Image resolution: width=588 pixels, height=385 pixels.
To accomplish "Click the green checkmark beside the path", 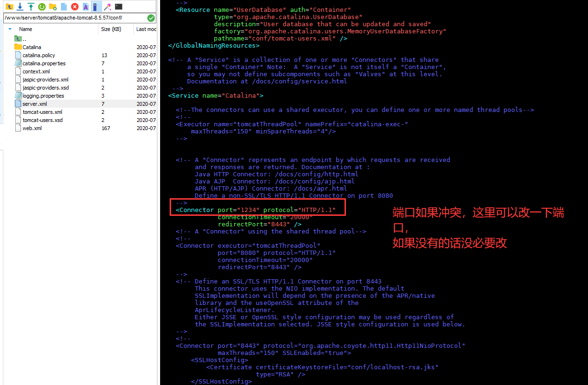I will (151, 18).
